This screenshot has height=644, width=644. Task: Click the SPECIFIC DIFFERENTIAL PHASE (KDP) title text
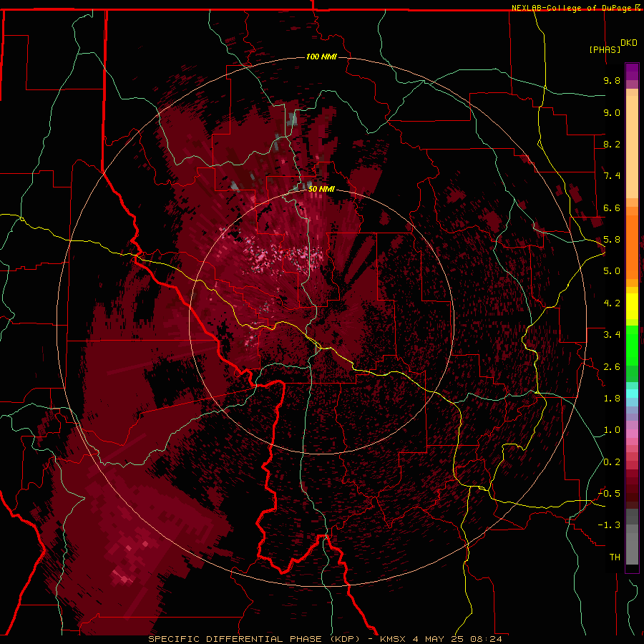[x=253, y=639]
